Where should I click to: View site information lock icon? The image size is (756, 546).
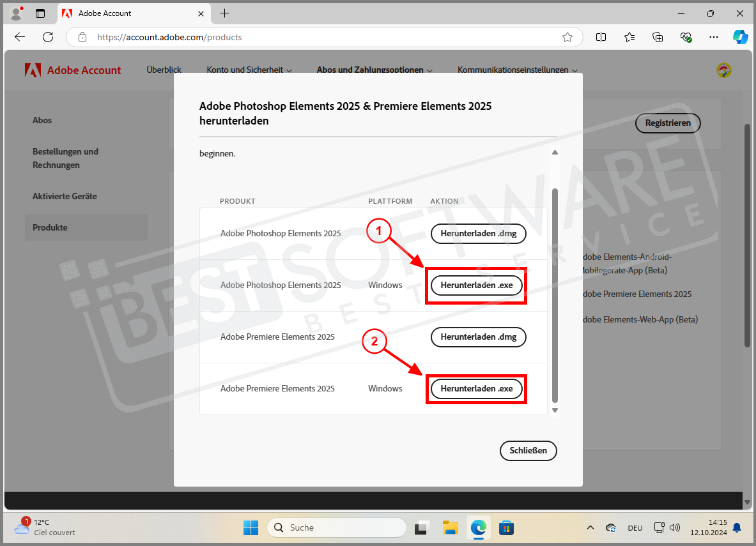coord(82,37)
